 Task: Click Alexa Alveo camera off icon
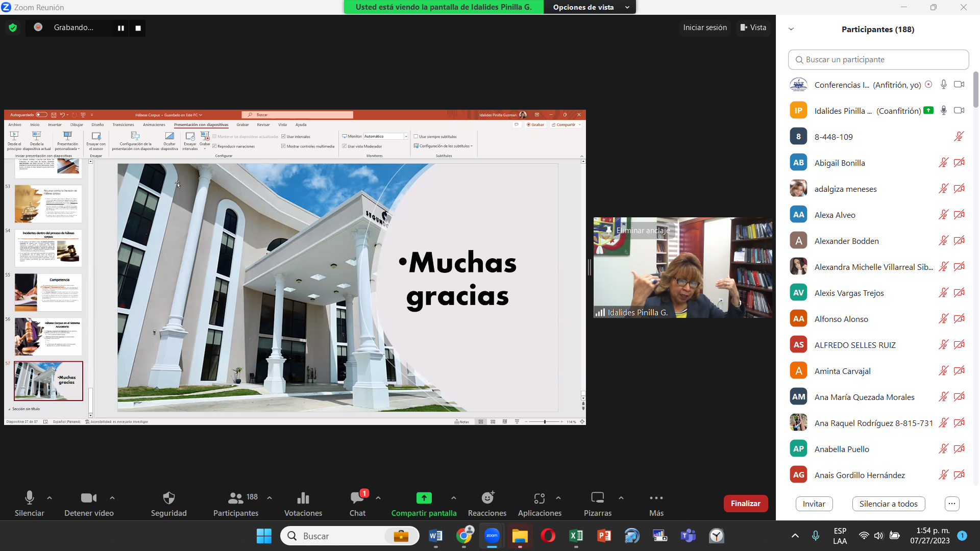(959, 215)
